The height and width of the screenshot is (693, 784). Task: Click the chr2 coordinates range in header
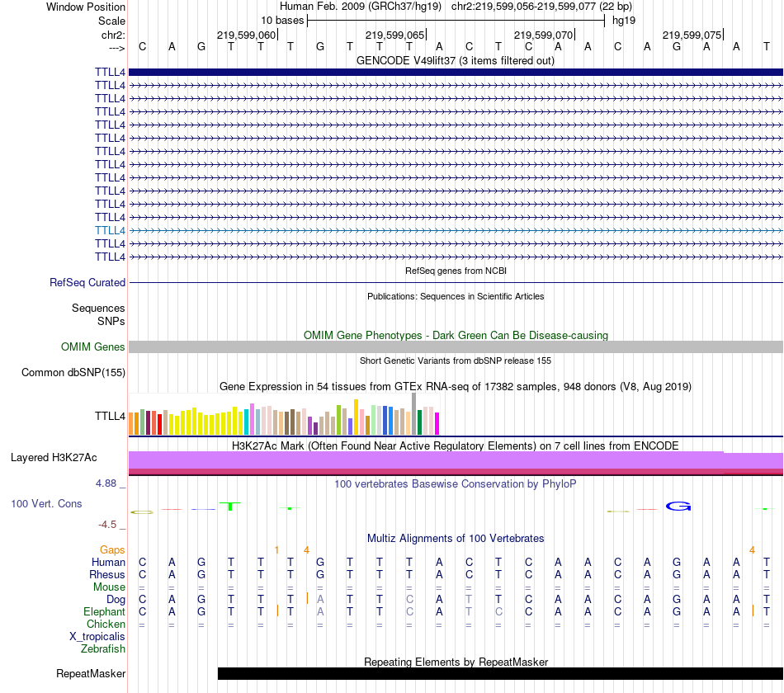[541, 7]
